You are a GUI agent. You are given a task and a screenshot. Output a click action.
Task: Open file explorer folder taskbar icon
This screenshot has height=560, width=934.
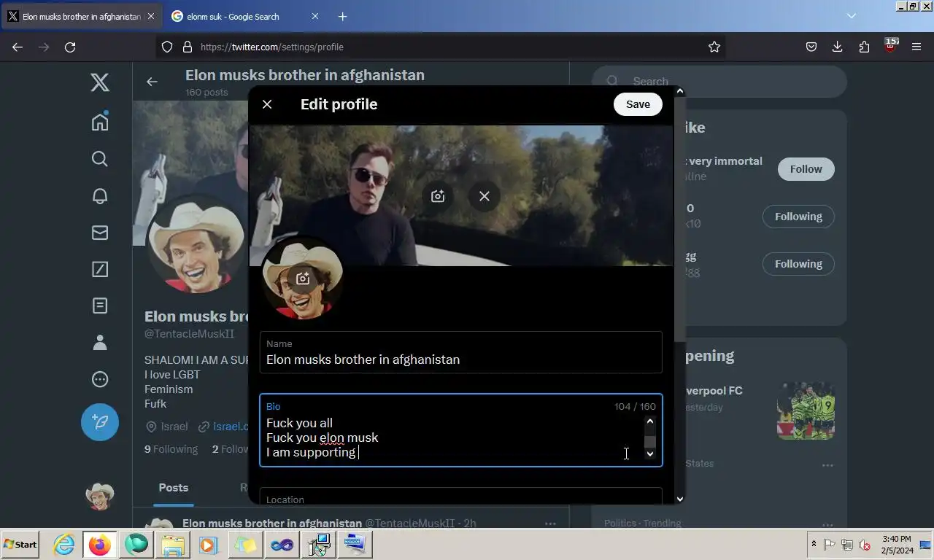[x=173, y=545]
